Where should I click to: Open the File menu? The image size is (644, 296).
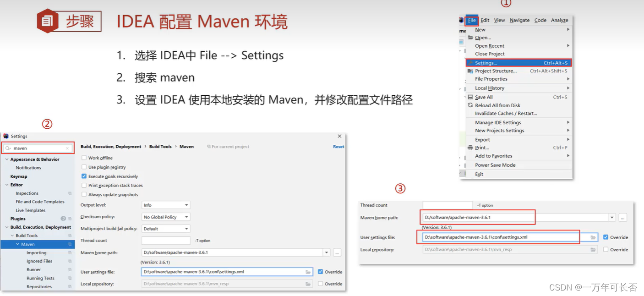point(472,20)
